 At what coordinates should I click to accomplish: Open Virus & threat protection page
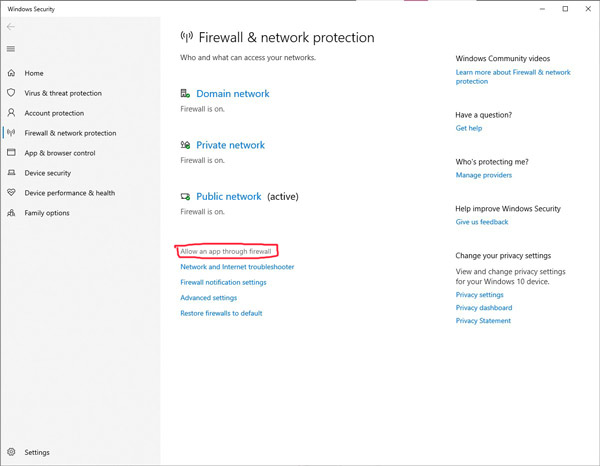[63, 93]
